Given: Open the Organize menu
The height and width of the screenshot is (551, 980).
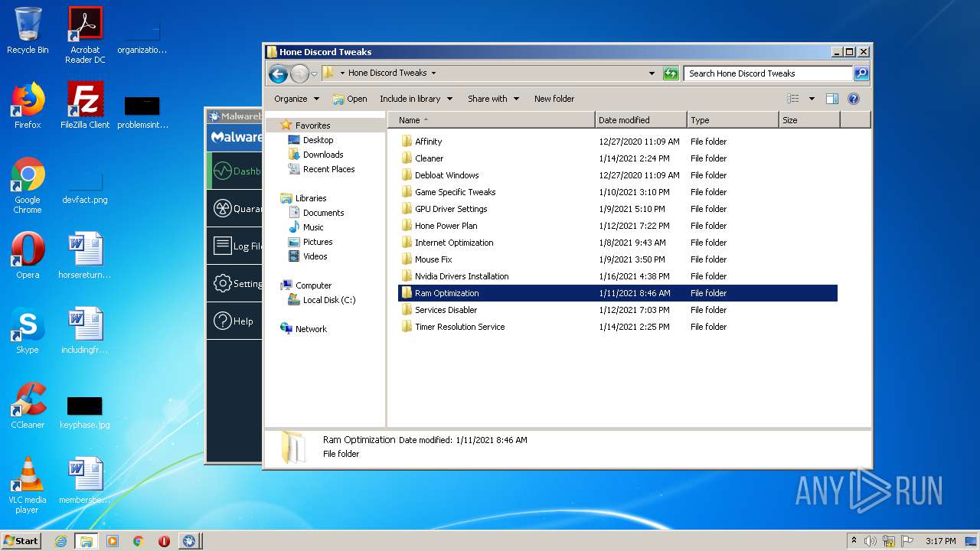Looking at the screenshot, I should point(296,99).
